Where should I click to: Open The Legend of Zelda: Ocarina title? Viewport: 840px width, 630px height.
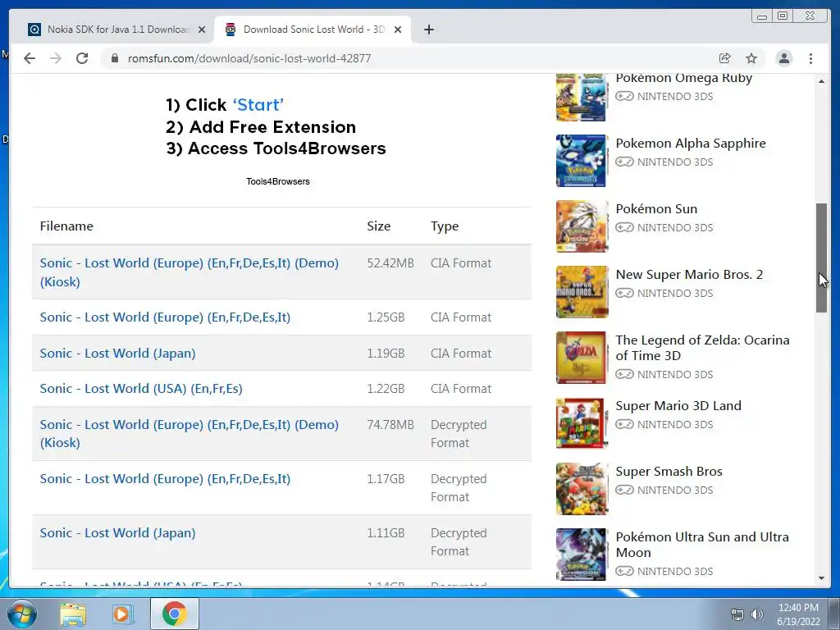point(702,348)
